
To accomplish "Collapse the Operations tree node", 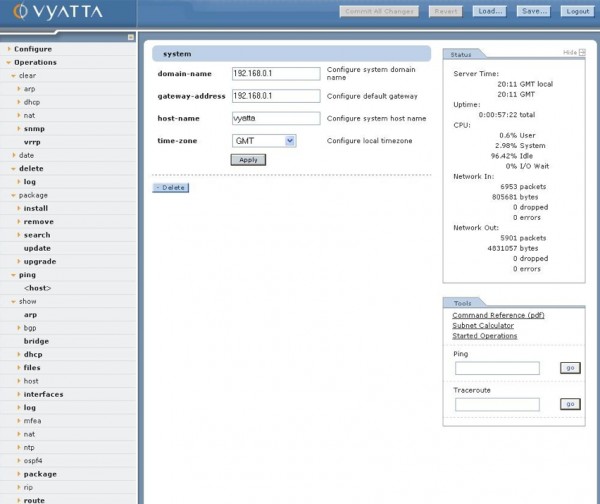I will coord(9,62).
